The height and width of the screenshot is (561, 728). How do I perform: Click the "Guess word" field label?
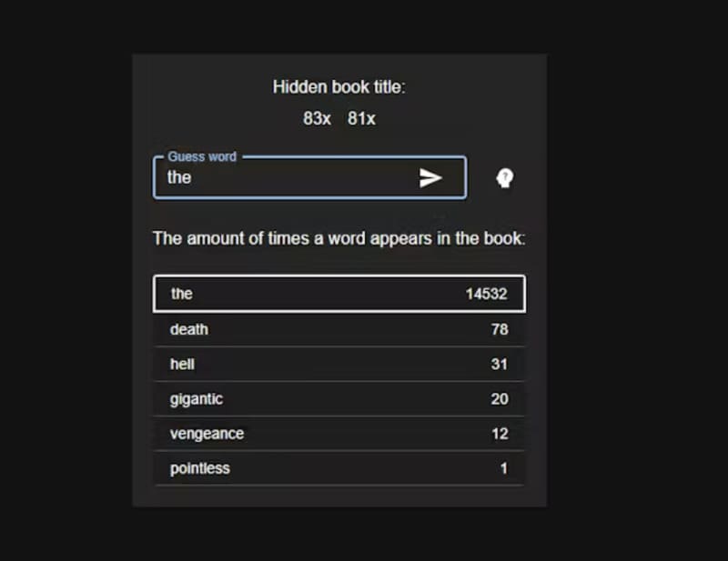202,156
